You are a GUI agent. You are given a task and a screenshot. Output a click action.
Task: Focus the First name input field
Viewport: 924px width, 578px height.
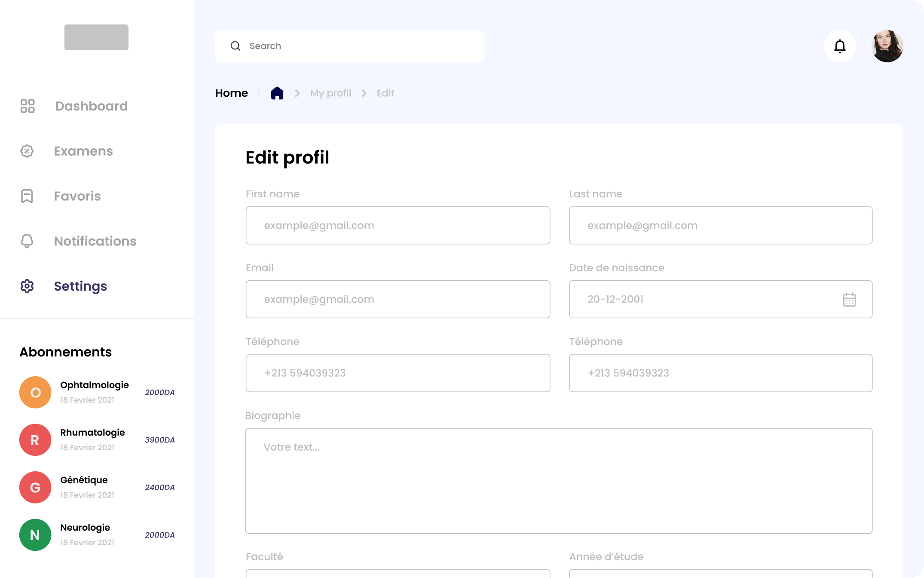tap(398, 225)
